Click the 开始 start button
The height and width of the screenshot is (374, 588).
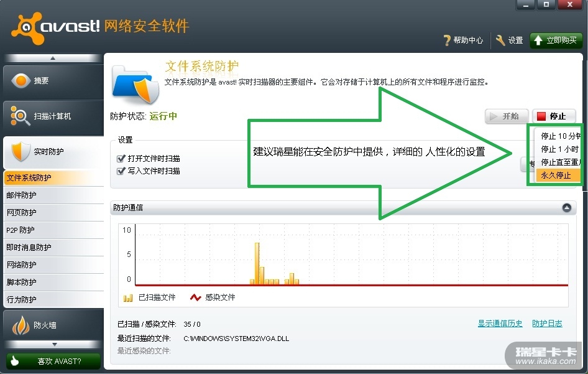point(507,116)
